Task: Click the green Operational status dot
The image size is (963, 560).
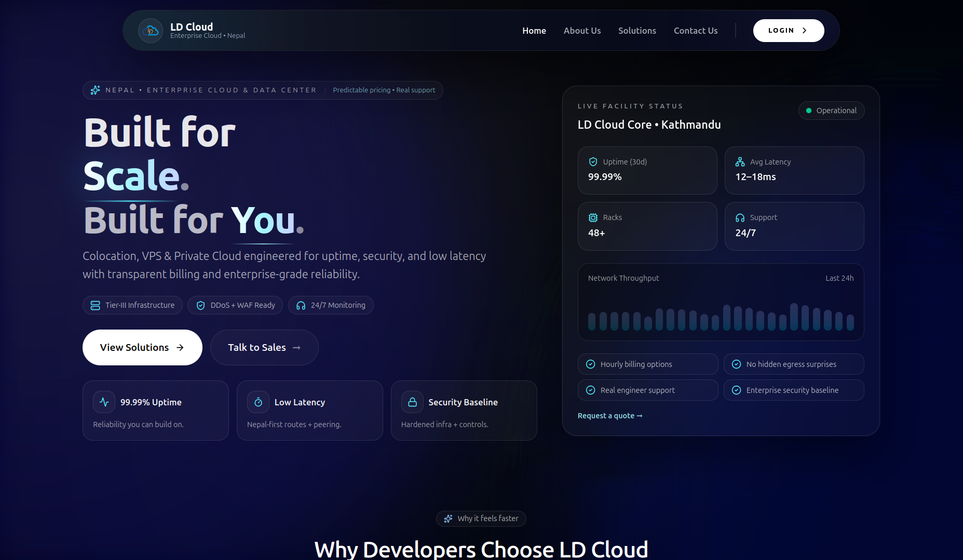Action: click(x=808, y=111)
